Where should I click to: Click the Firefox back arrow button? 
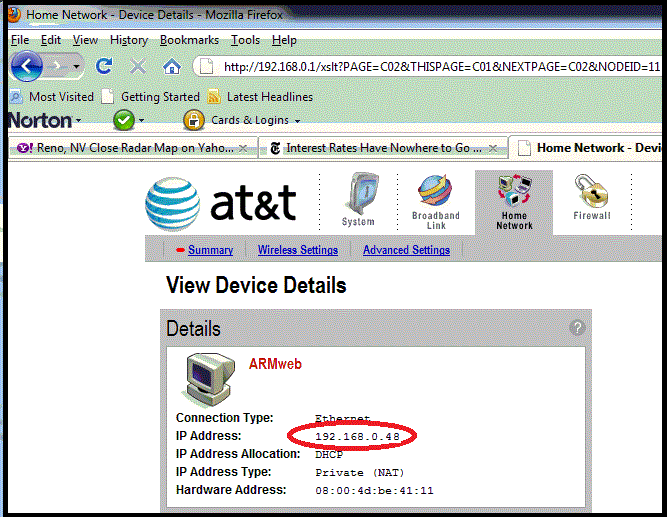click(27, 67)
